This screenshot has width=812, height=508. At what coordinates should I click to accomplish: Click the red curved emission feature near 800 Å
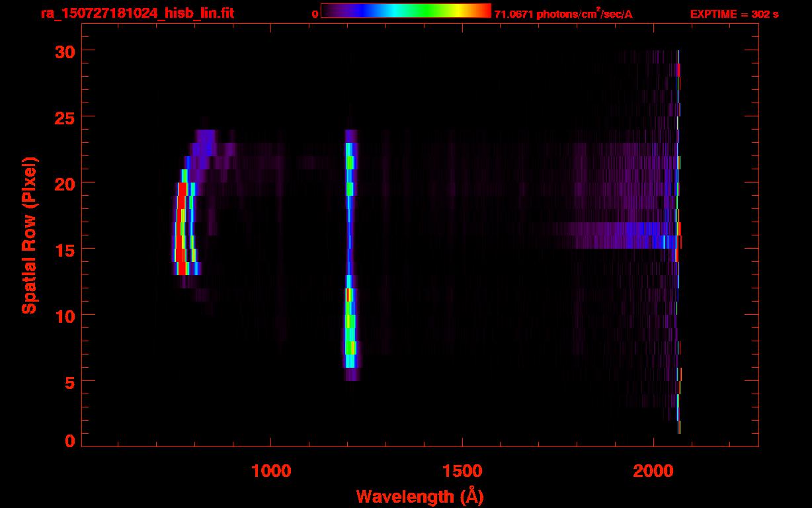[181, 228]
